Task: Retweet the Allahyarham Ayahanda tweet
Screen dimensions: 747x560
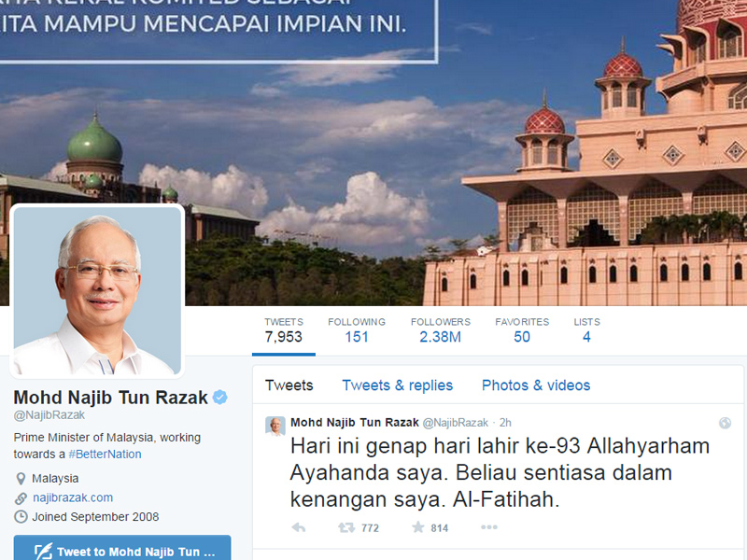Action: point(346,527)
